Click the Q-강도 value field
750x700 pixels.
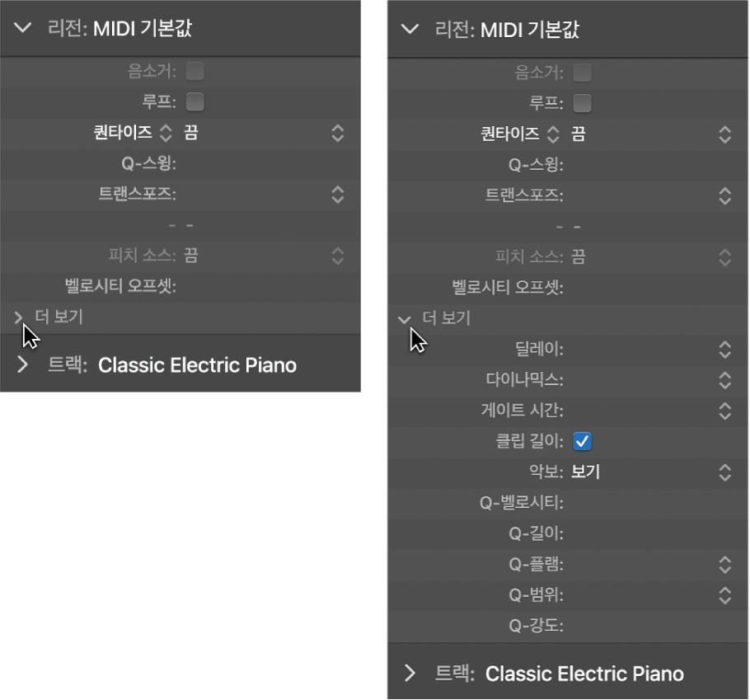pos(643,626)
